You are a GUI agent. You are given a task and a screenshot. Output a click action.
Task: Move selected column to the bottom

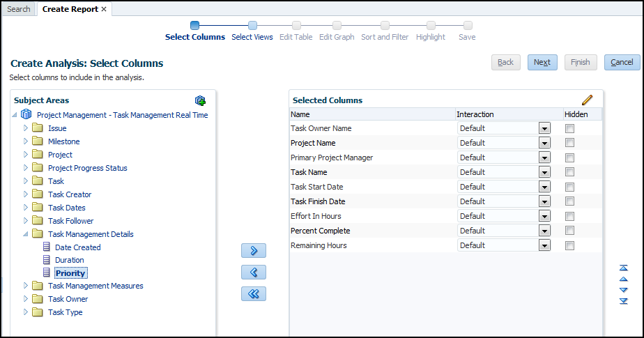pos(624,301)
